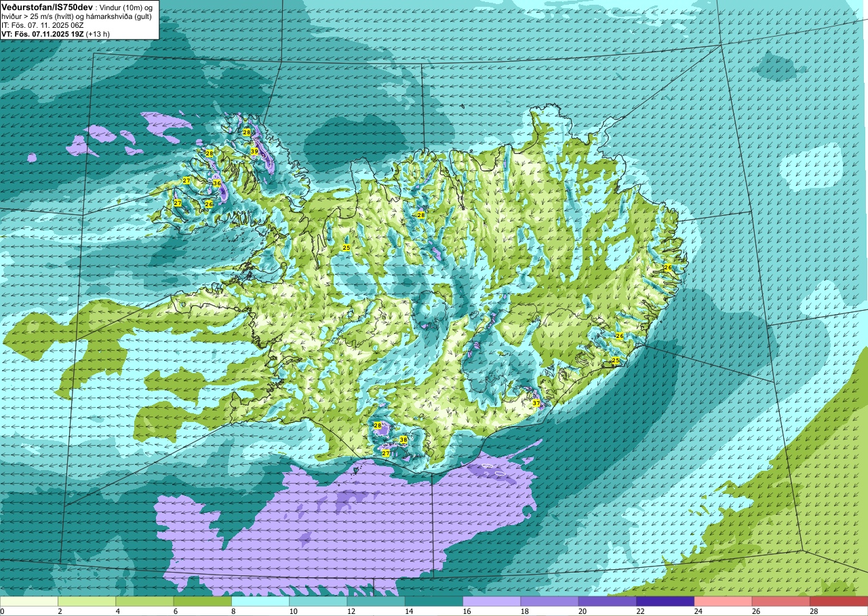868x616 pixels.
Task: Click the 'VT: Fös. 07.11.2025 19Z (+13 h)' line
Action: pos(56,33)
